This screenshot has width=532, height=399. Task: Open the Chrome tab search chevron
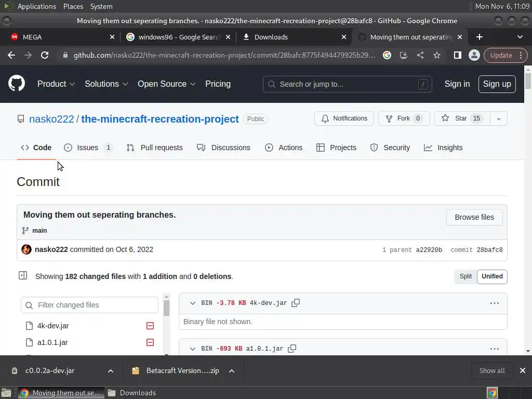point(520,37)
